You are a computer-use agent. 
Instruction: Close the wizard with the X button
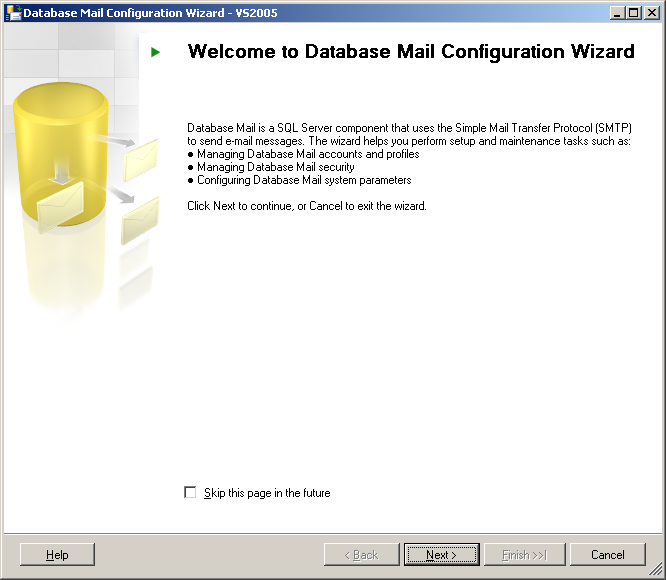pyautogui.click(x=652, y=13)
